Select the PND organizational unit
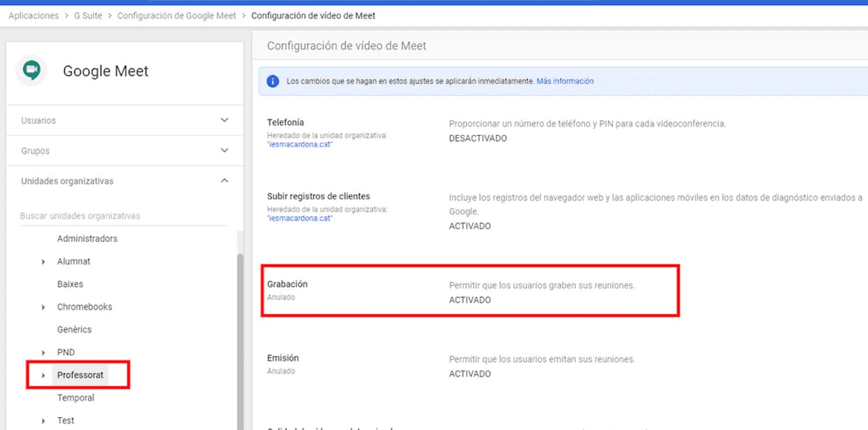 click(66, 352)
